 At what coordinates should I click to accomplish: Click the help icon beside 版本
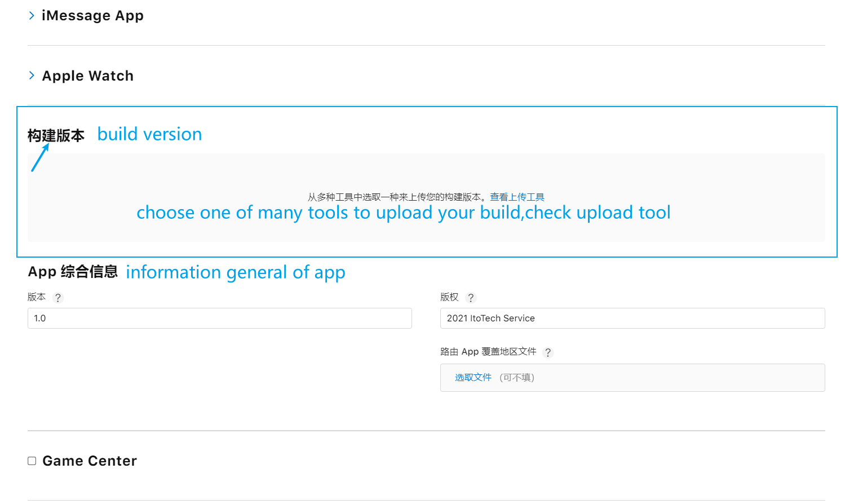[x=58, y=298]
